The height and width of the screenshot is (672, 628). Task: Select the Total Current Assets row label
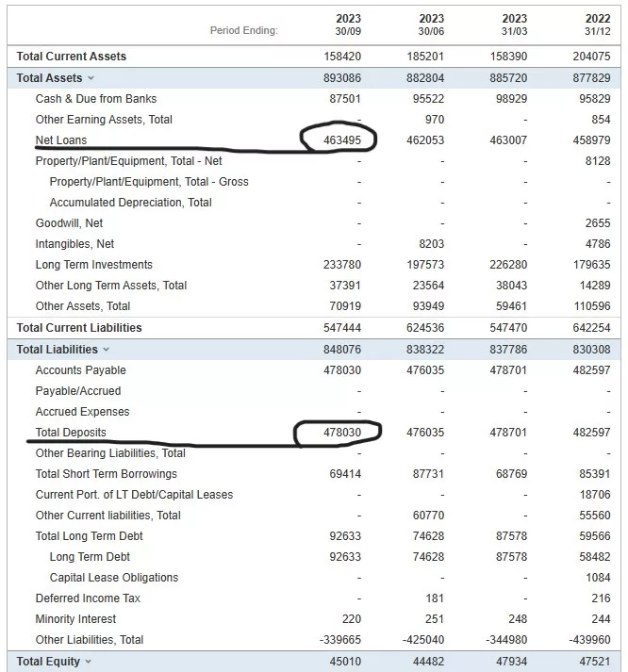coord(71,57)
